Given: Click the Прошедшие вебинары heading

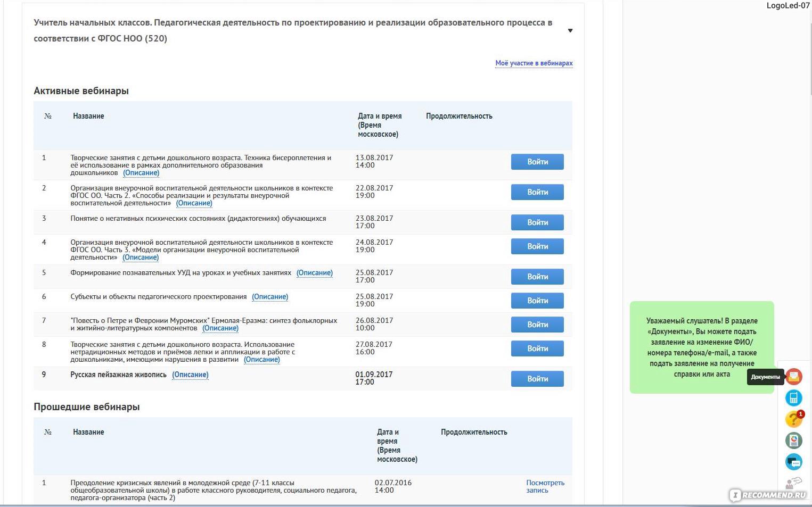Looking at the screenshot, I should tap(86, 407).
